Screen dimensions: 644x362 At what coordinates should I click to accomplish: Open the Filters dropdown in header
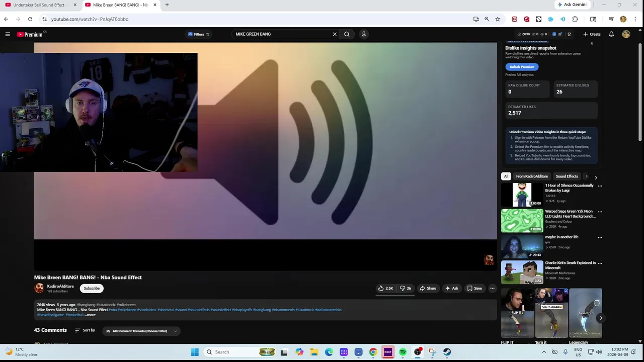198,34
